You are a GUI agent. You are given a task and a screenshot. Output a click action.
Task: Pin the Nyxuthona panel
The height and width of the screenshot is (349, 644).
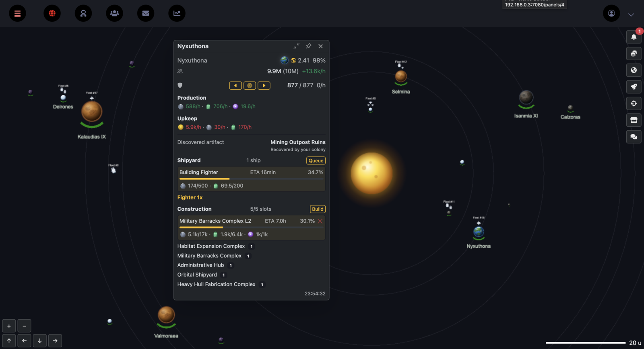click(x=308, y=46)
